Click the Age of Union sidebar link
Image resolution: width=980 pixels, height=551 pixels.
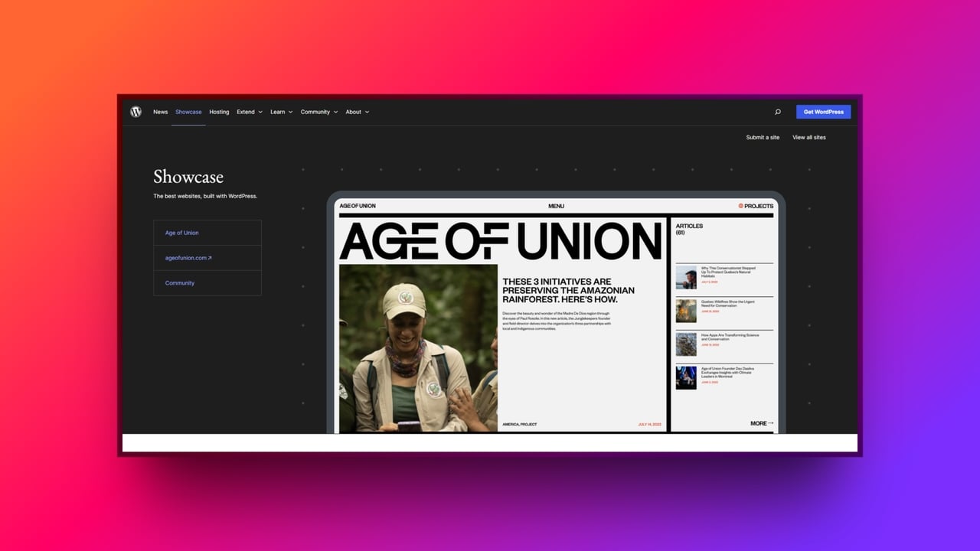tap(182, 233)
